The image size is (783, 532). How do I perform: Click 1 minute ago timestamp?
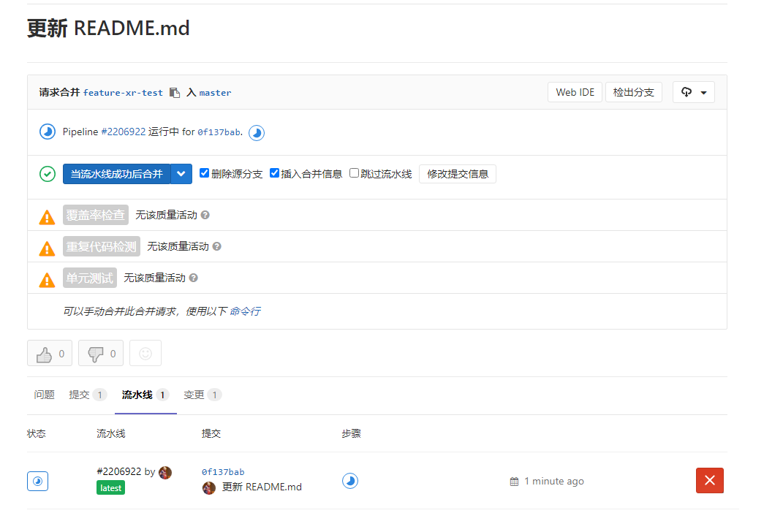553,482
